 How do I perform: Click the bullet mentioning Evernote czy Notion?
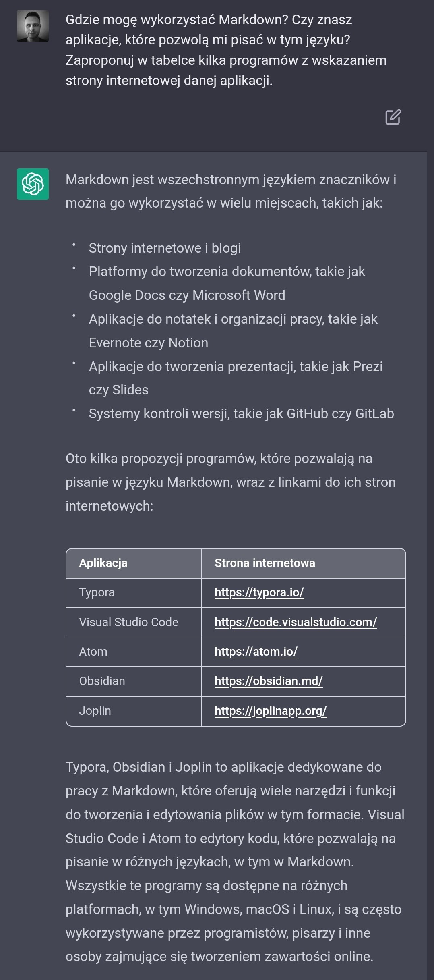233,330
